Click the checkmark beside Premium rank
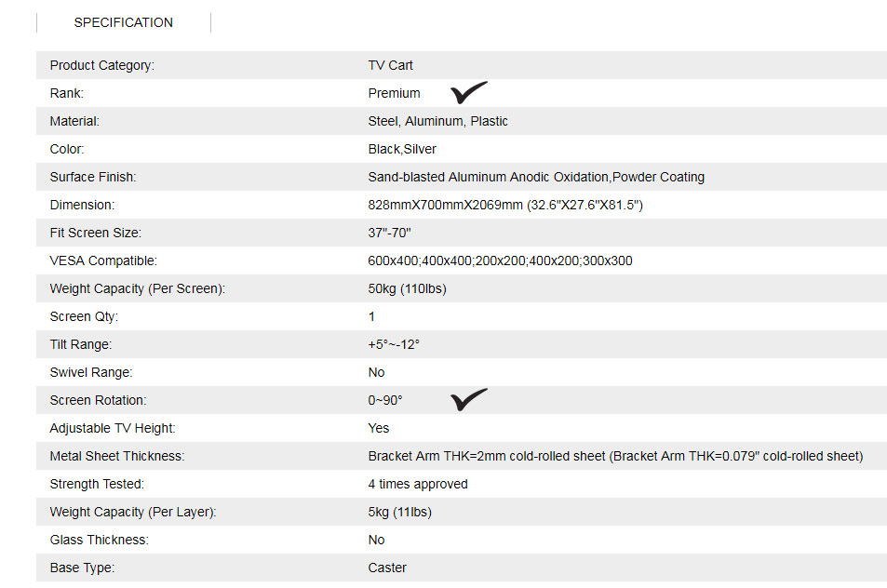Viewport: 887px width, 588px height. 468,92
